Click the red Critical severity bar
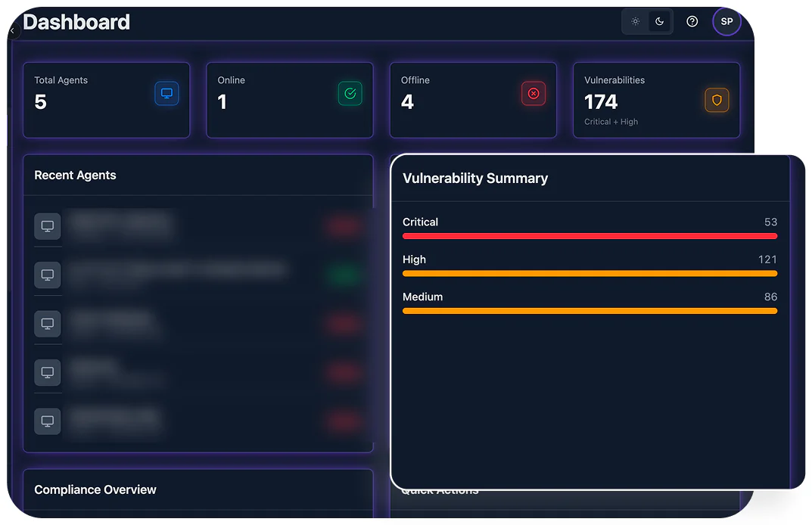The height and width of the screenshot is (525, 812). click(590, 236)
